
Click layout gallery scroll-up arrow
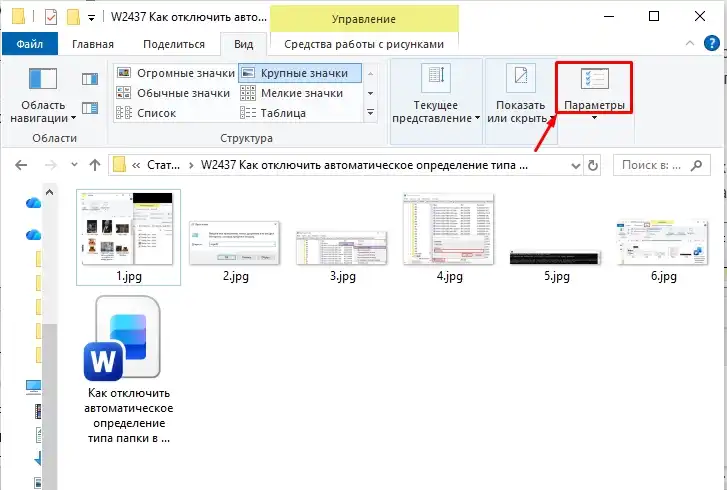370,74
